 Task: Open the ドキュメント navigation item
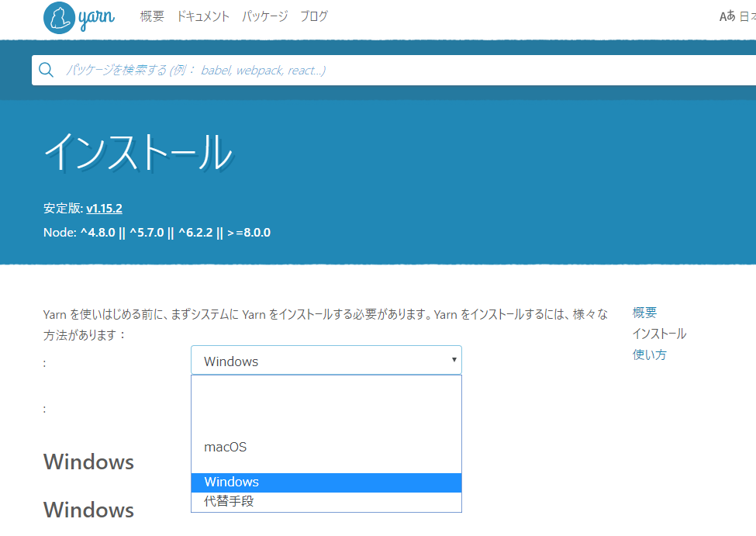click(x=203, y=16)
